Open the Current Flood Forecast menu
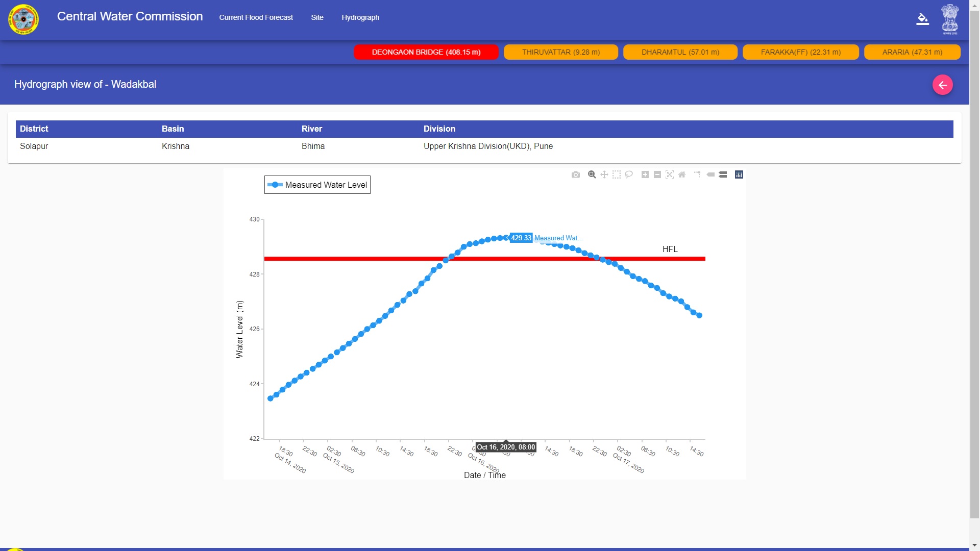 (256, 17)
